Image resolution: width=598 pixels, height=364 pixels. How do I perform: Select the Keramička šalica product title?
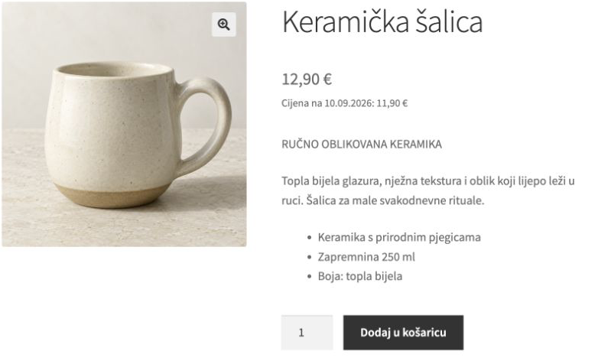click(x=382, y=22)
